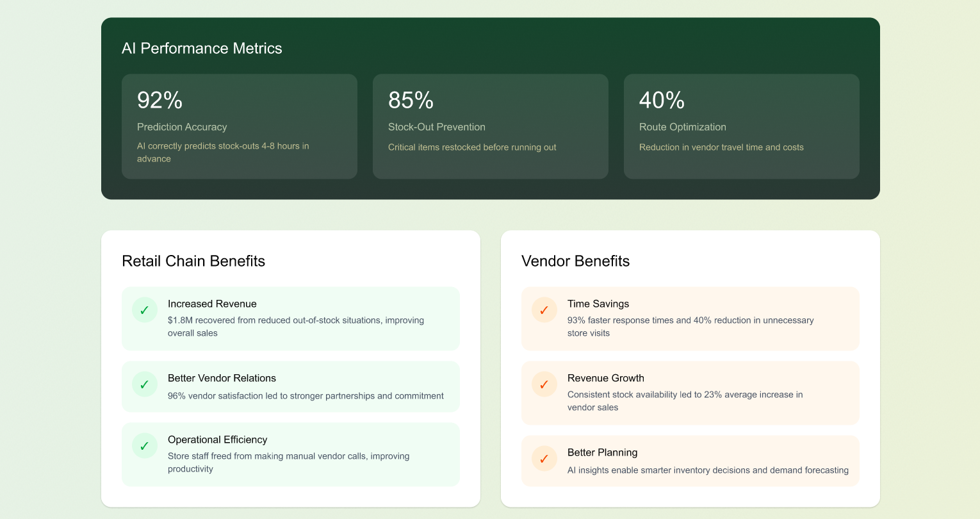Click the orange checkmark beside Revenue Growth
This screenshot has width=980, height=519.
[544, 384]
